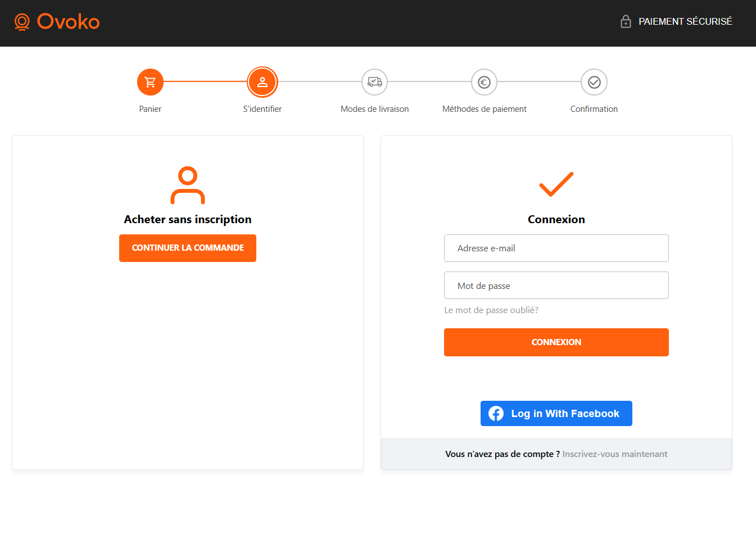Image resolution: width=756 pixels, height=534 pixels.
Task: Focus the Adresse e-mail field
Action: [x=556, y=248]
